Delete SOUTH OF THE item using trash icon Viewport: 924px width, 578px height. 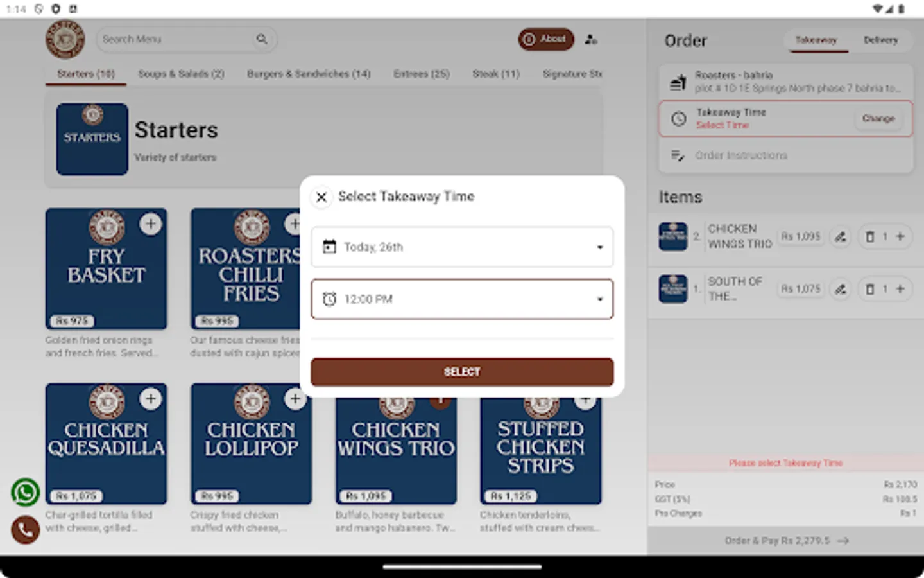pos(869,289)
